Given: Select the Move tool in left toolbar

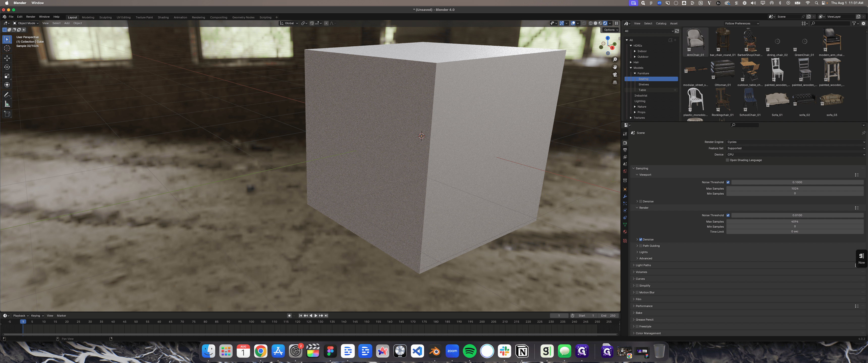Looking at the screenshot, I should (7, 58).
